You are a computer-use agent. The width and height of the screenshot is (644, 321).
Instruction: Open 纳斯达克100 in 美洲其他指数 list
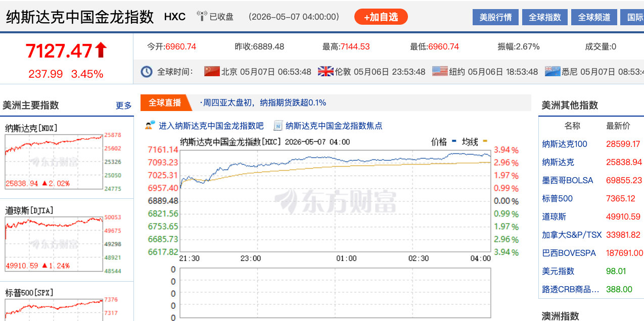coord(565,144)
